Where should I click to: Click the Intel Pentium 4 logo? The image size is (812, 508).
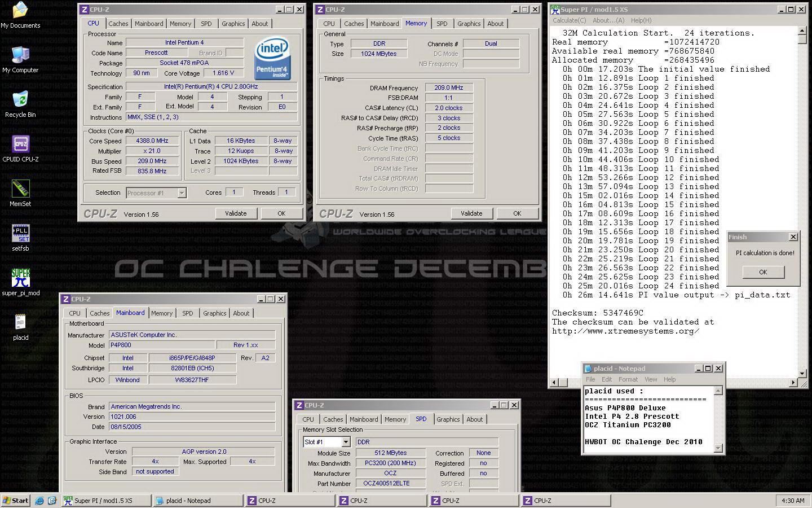click(272, 58)
